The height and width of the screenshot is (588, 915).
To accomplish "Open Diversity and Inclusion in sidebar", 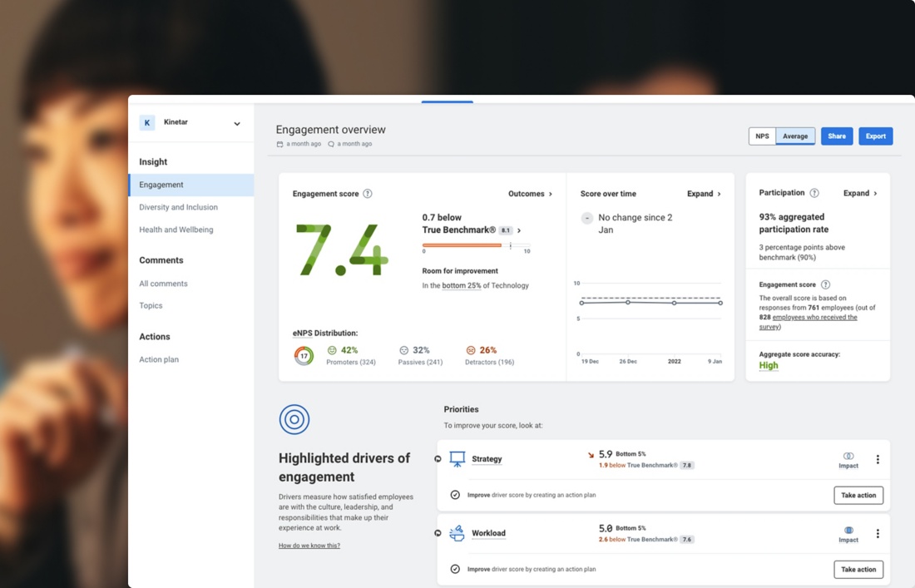I will tap(178, 207).
